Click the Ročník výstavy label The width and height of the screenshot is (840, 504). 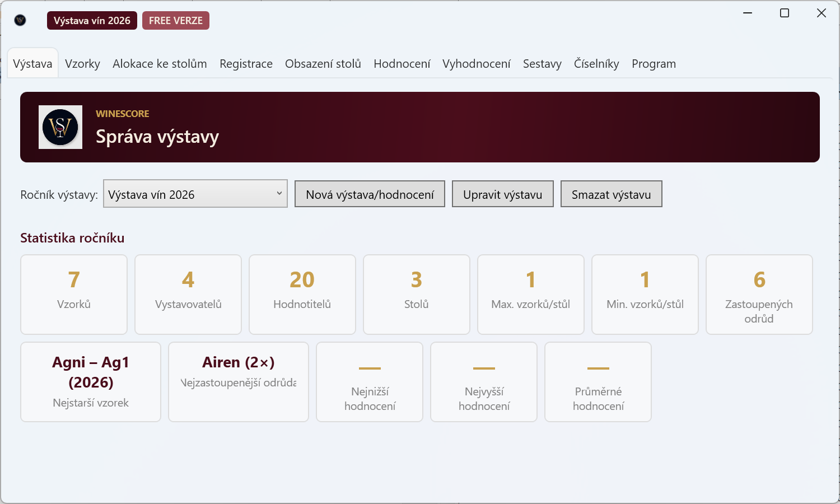(x=59, y=195)
